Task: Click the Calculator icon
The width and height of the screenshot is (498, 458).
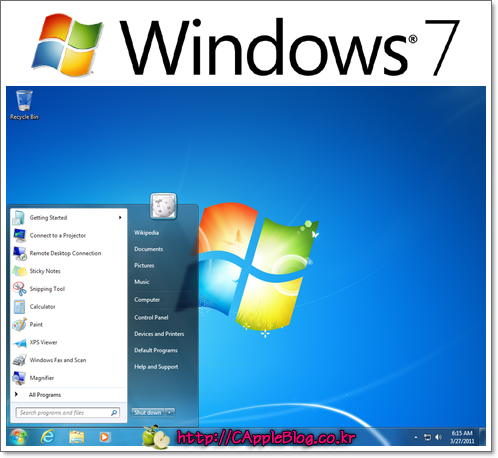Action: coord(19,307)
